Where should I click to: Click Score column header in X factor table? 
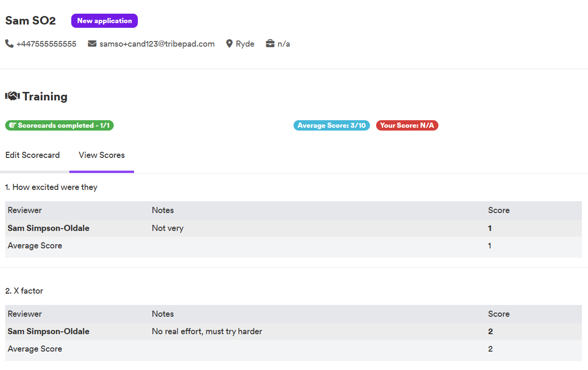click(499, 314)
